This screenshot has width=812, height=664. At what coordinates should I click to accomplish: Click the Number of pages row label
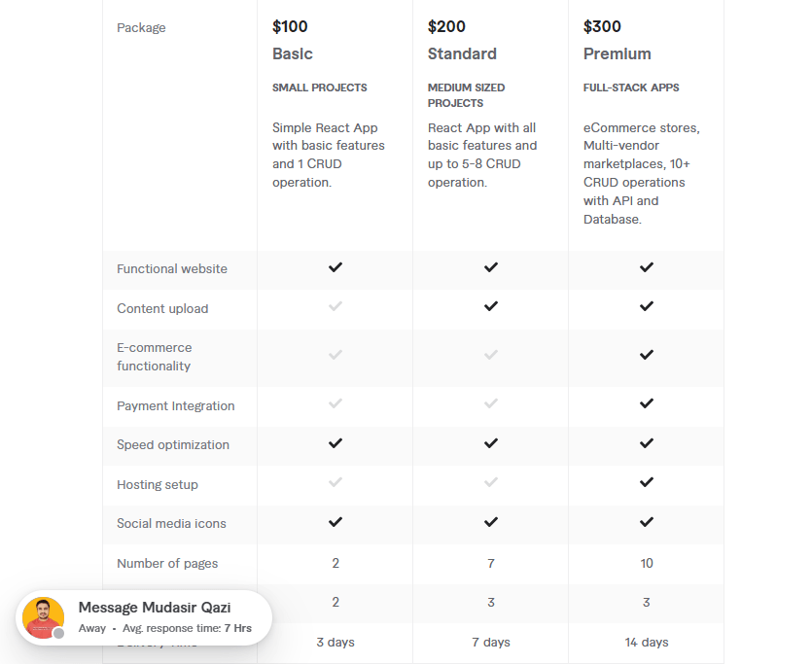[167, 563]
